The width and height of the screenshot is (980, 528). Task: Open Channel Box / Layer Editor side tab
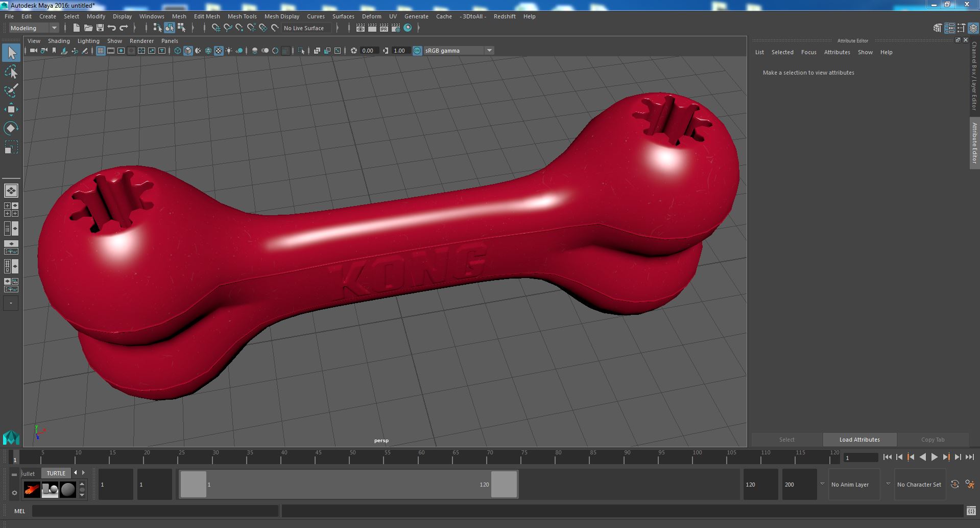tap(974, 76)
